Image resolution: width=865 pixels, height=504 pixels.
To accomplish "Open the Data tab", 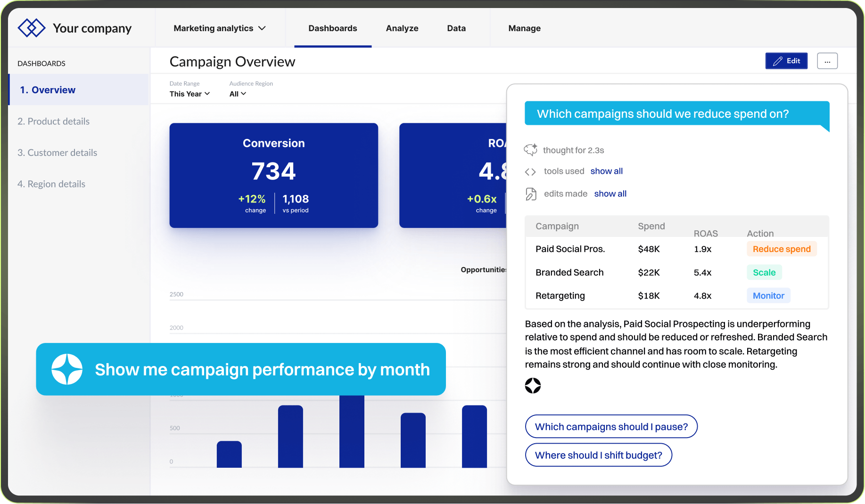I will (x=456, y=28).
